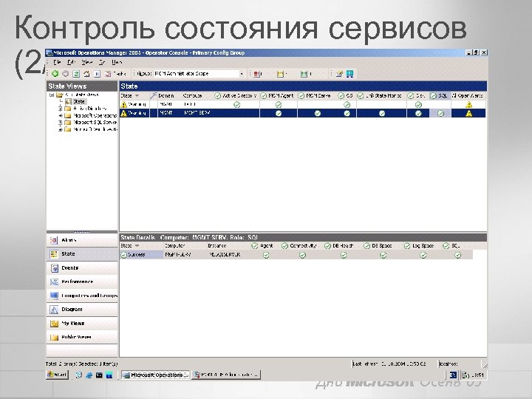Click the SQL state cell of MGMT-SERV row
The width and height of the screenshot is (532, 399).
[440, 114]
